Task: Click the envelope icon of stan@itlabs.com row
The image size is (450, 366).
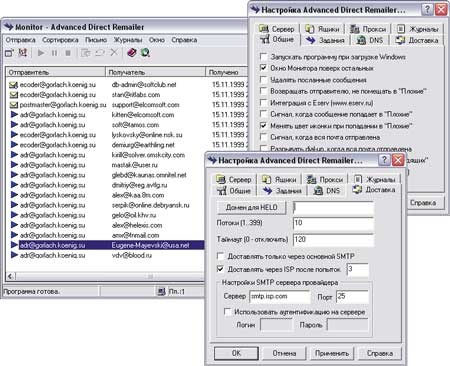Action: point(13,95)
